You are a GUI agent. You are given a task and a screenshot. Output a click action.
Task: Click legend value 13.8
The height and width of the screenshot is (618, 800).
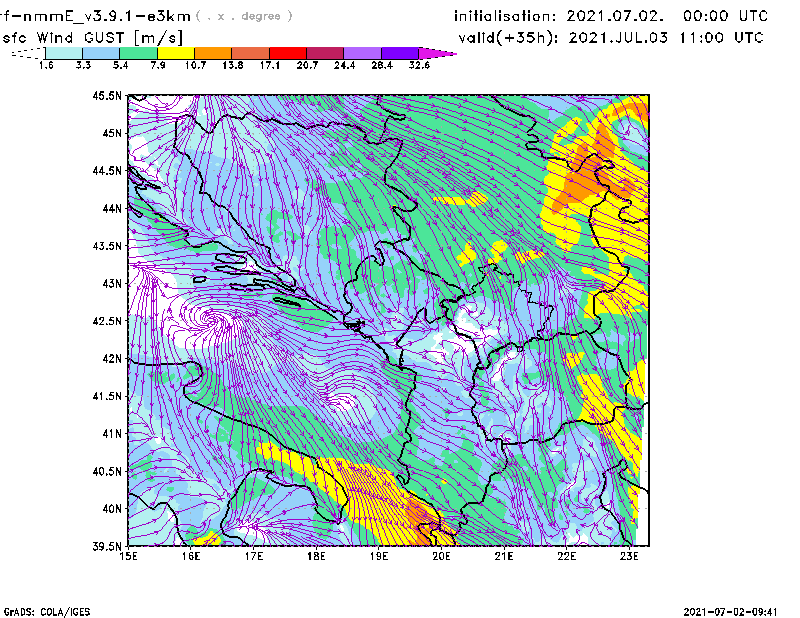click(233, 65)
